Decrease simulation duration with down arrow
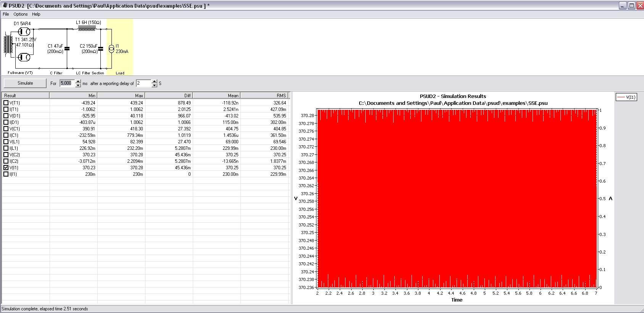The image size is (644, 313). pos(78,85)
